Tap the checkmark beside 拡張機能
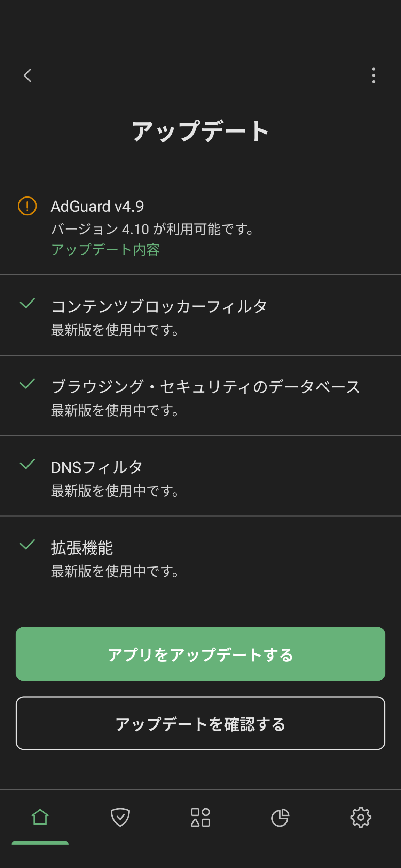This screenshot has height=868, width=401. coord(27,545)
